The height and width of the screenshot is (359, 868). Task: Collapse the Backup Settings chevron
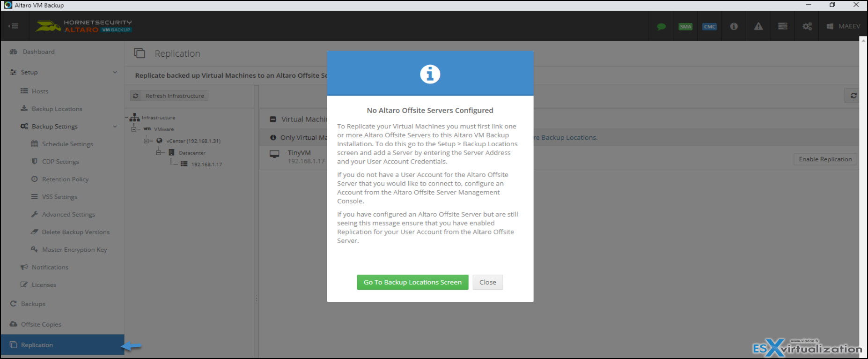click(115, 127)
